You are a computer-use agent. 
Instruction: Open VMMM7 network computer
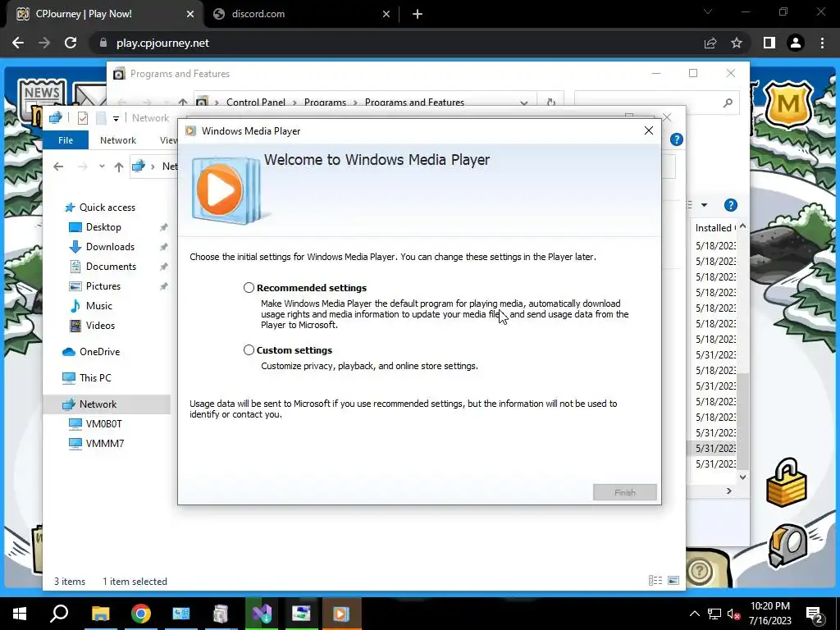104,444
